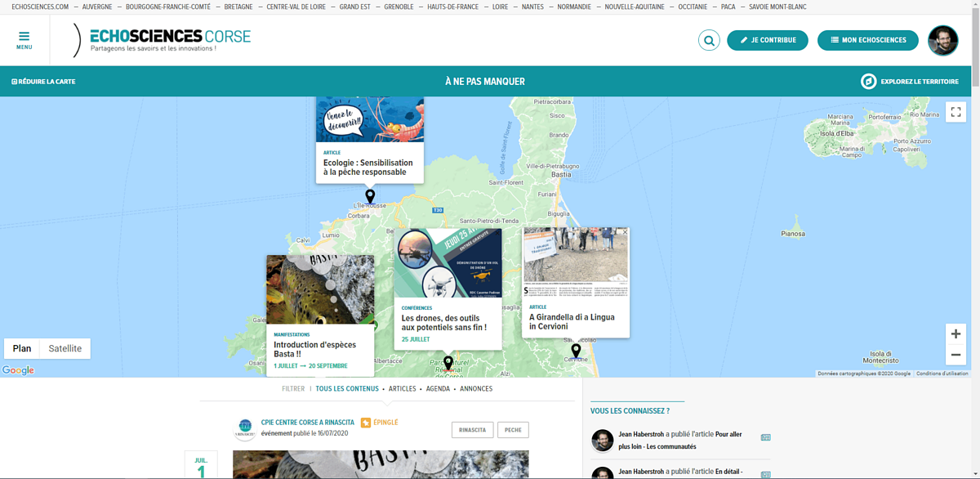
Task: Open CPIE Centre Corse A Rinascita link
Action: 308,423
